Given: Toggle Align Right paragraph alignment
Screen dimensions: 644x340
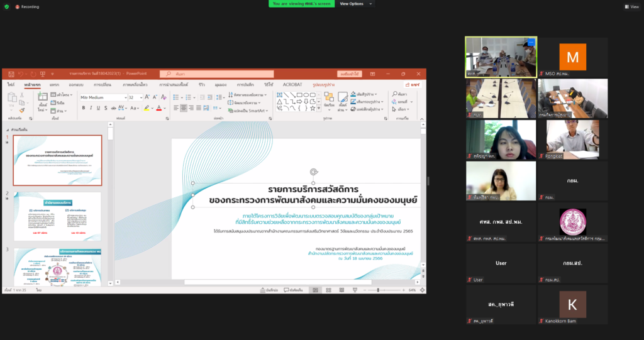Looking at the screenshot, I should tap(191, 108).
